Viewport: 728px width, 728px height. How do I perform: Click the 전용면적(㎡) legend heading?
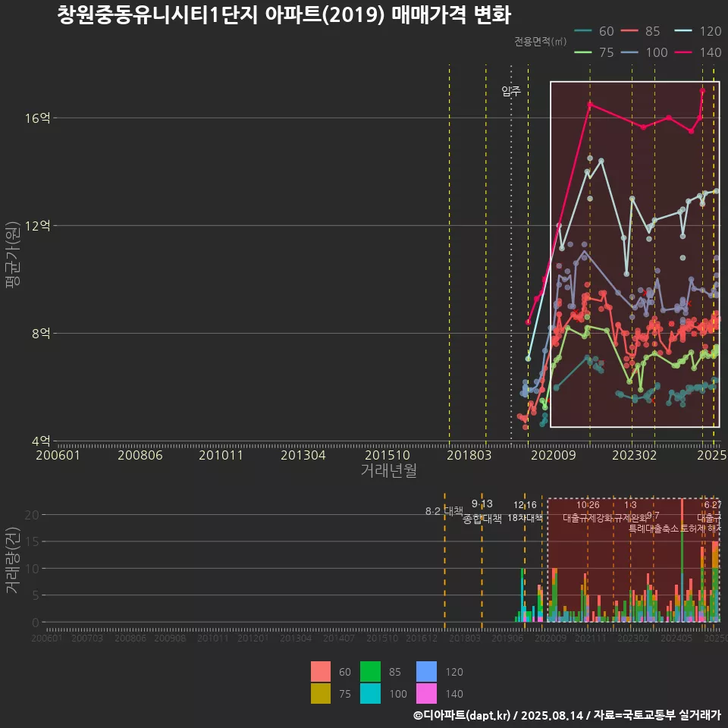pos(541,41)
